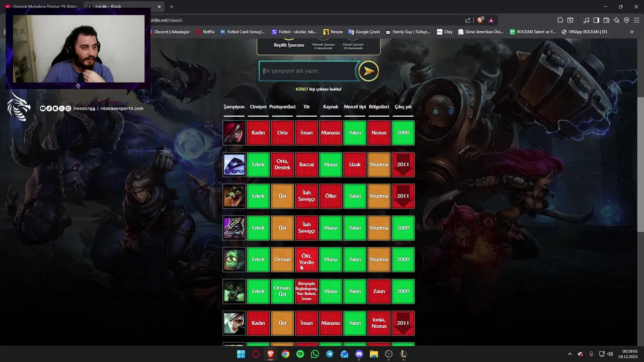The width and height of the screenshot is (644, 362).
Task: Show hidden system tray icons
Action: pos(570,354)
